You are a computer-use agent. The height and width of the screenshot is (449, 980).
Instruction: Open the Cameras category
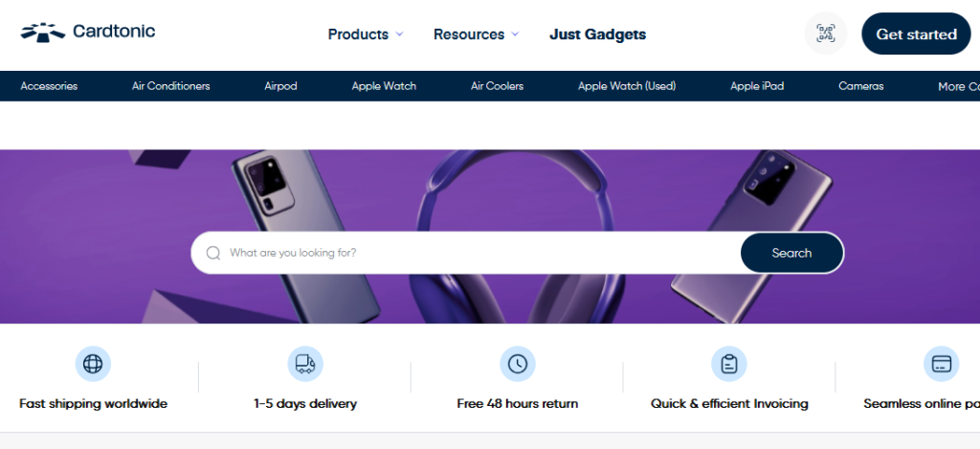coord(860,86)
